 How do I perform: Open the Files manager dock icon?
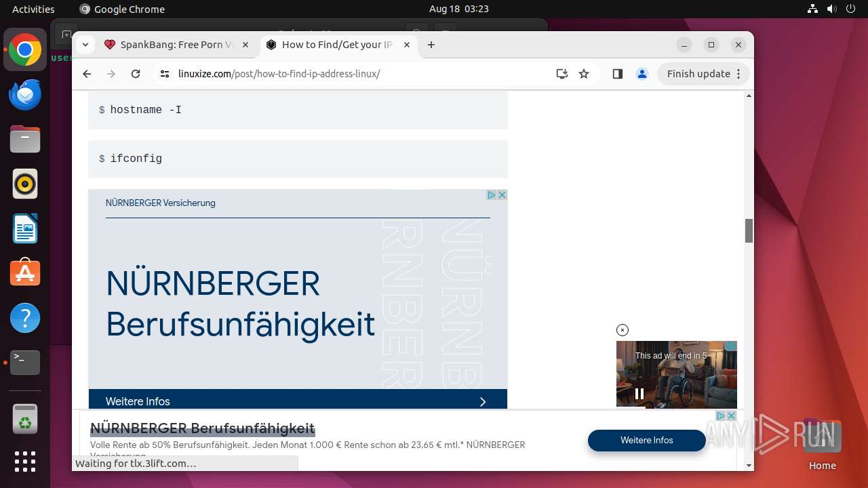coord(25,140)
